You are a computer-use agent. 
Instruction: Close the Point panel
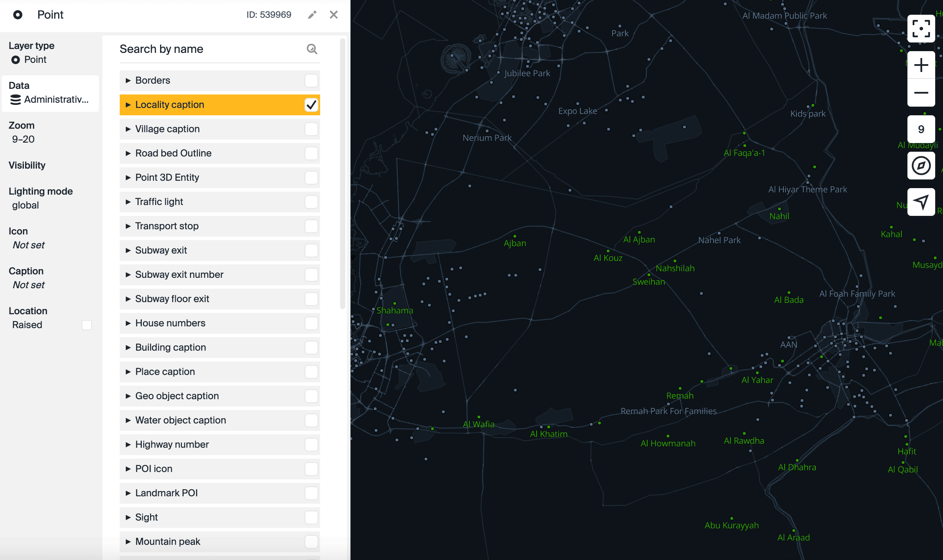[334, 15]
